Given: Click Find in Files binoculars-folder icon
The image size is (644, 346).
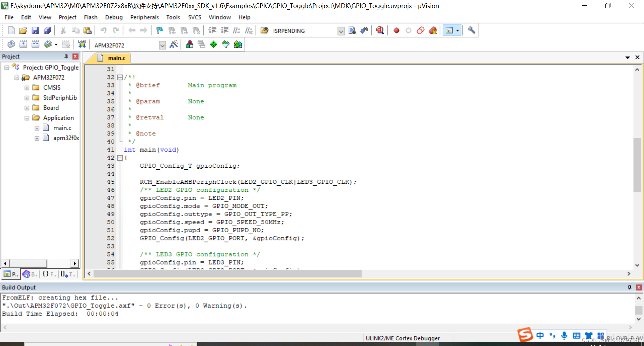Looking at the screenshot, I should tap(264, 31).
